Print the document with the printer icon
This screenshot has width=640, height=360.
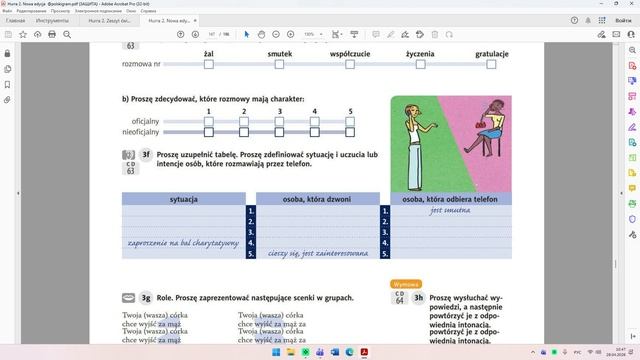tap(52, 35)
